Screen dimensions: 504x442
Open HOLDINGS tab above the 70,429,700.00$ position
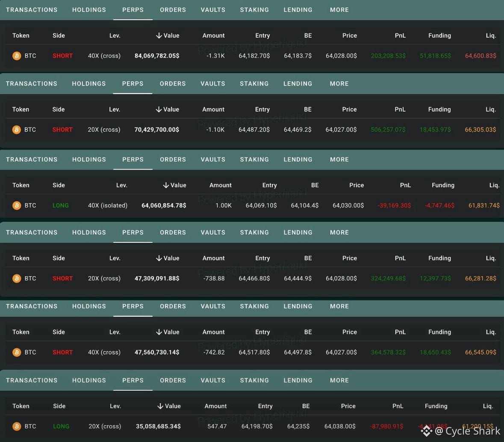89,84
